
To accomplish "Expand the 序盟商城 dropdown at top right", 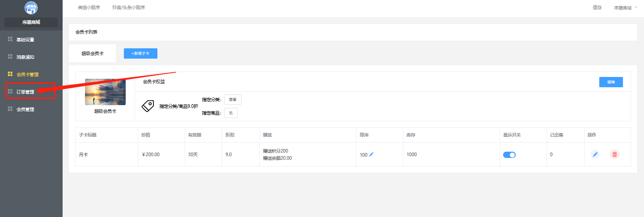I will [625, 8].
